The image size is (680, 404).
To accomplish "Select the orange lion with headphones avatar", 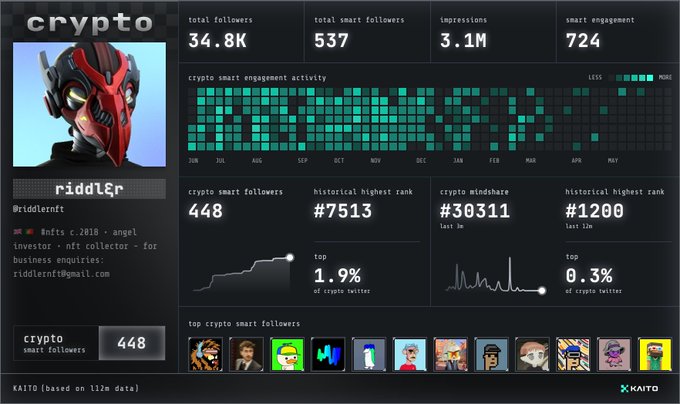I will coord(206,355).
